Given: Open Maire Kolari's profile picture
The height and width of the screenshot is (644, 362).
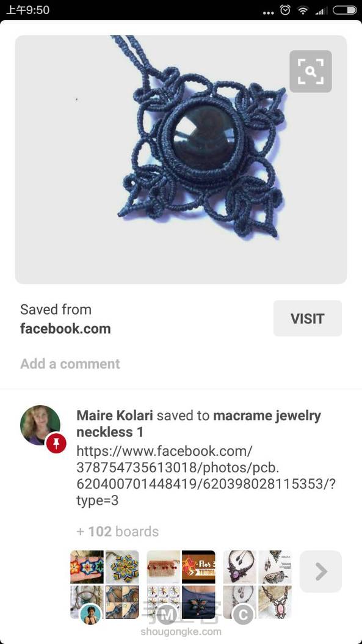Looking at the screenshot, I should coord(40,425).
